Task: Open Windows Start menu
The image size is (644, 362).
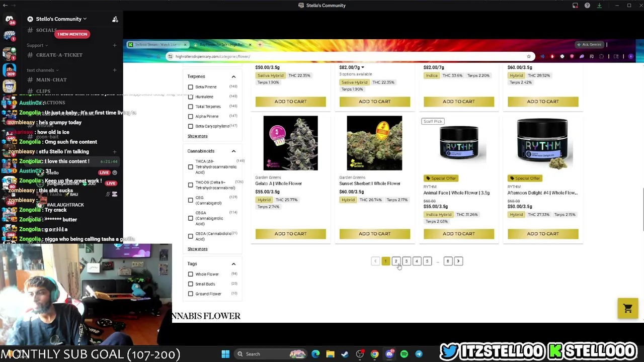Action: point(225,354)
